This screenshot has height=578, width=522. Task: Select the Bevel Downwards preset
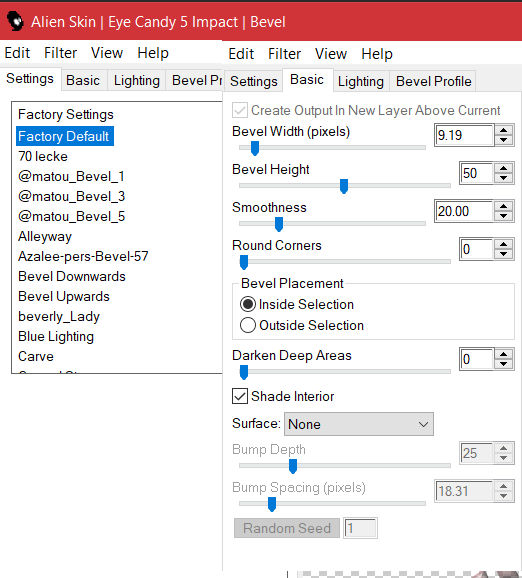tap(72, 276)
